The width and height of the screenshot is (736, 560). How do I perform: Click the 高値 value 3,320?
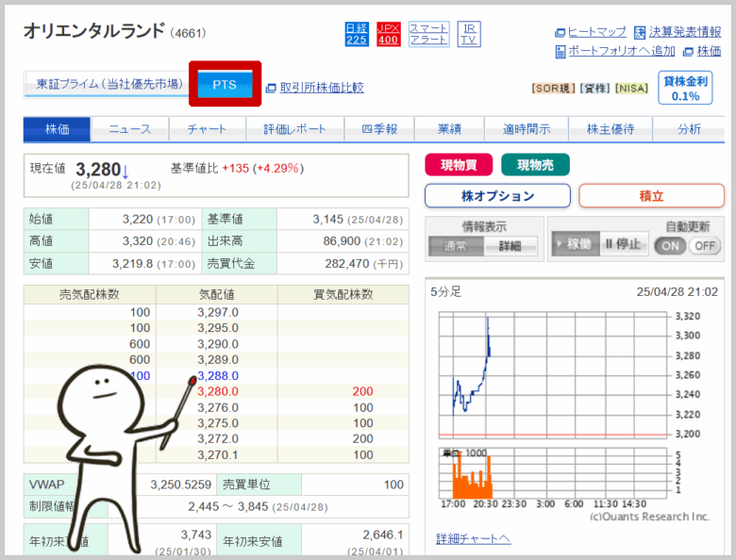pyautogui.click(x=138, y=241)
